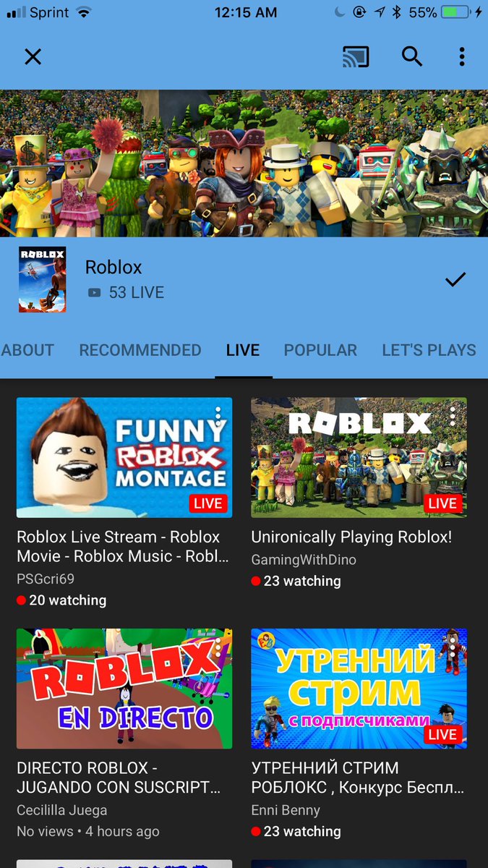Switch to the POPULAR tab
The width and height of the screenshot is (488, 868).
tap(320, 350)
